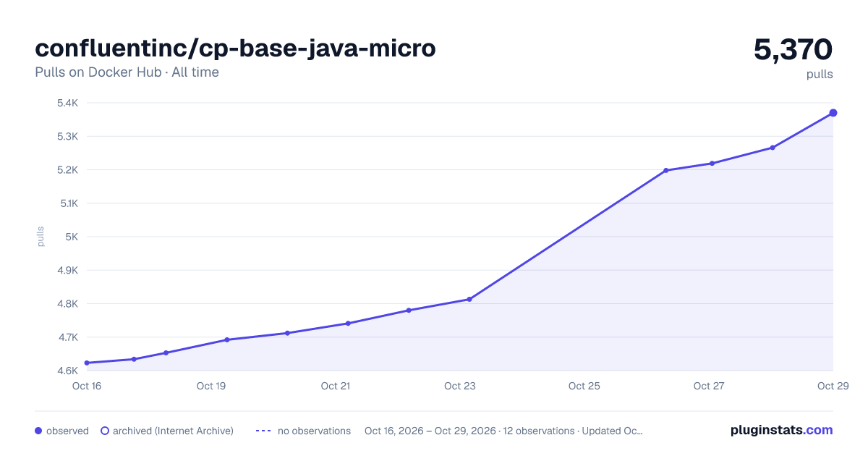The height and width of the screenshot is (456, 868).
Task: Click the Oct 16 x-axis label
Action: click(x=87, y=386)
